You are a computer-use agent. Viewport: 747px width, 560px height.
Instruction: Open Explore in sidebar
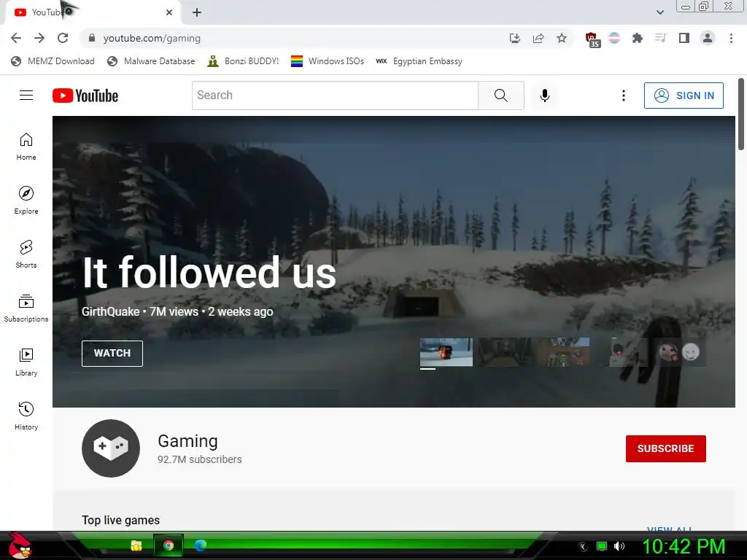[26, 201]
